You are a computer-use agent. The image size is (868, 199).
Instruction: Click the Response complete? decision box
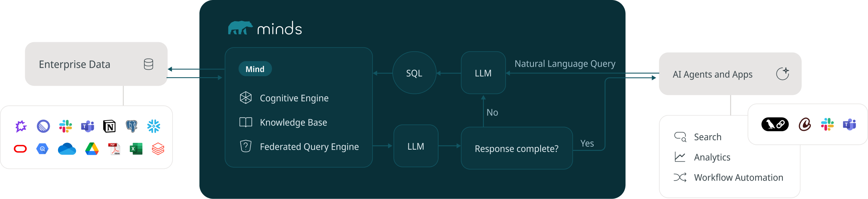coord(517,148)
